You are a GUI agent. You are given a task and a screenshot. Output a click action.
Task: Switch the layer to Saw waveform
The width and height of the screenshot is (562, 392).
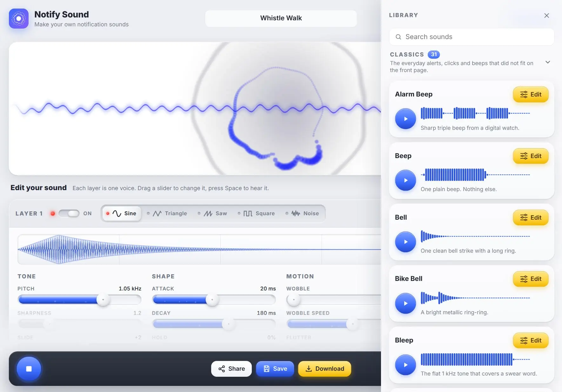pos(212,213)
